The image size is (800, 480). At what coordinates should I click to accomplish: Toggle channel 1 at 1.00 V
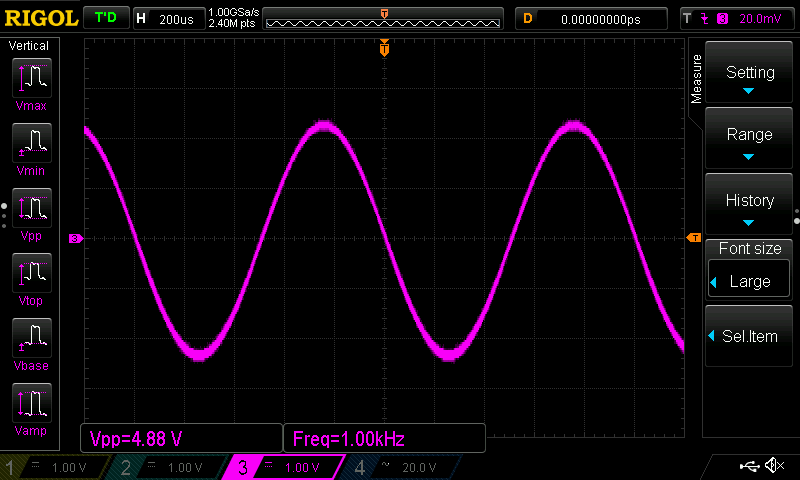(54, 467)
